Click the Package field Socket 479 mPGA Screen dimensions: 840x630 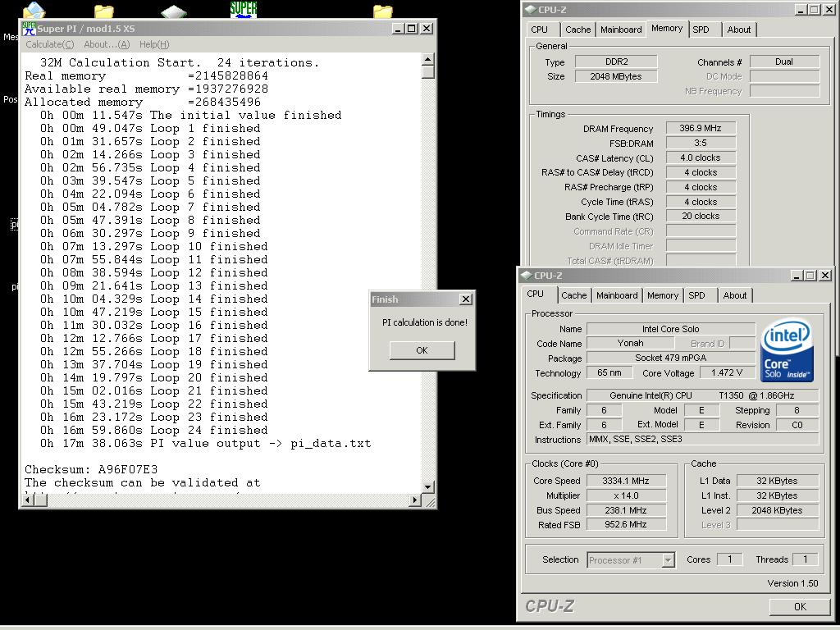pos(671,358)
